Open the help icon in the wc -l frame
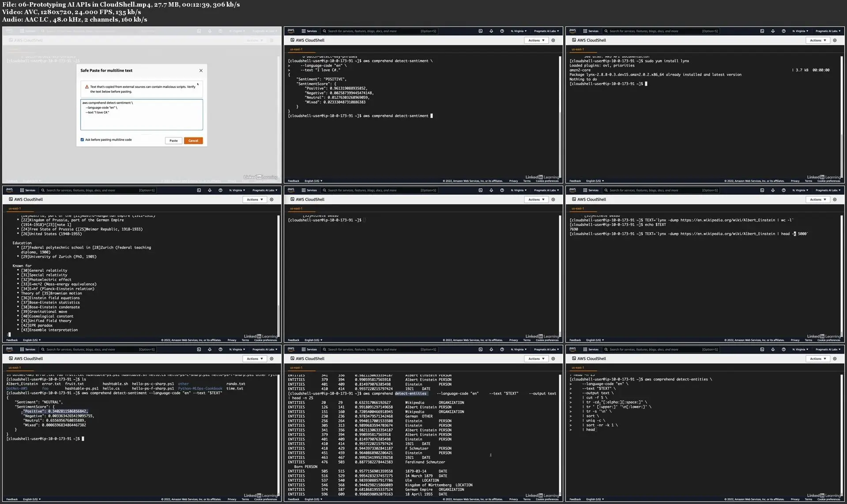Screen dimensions: 847x504 783,190
